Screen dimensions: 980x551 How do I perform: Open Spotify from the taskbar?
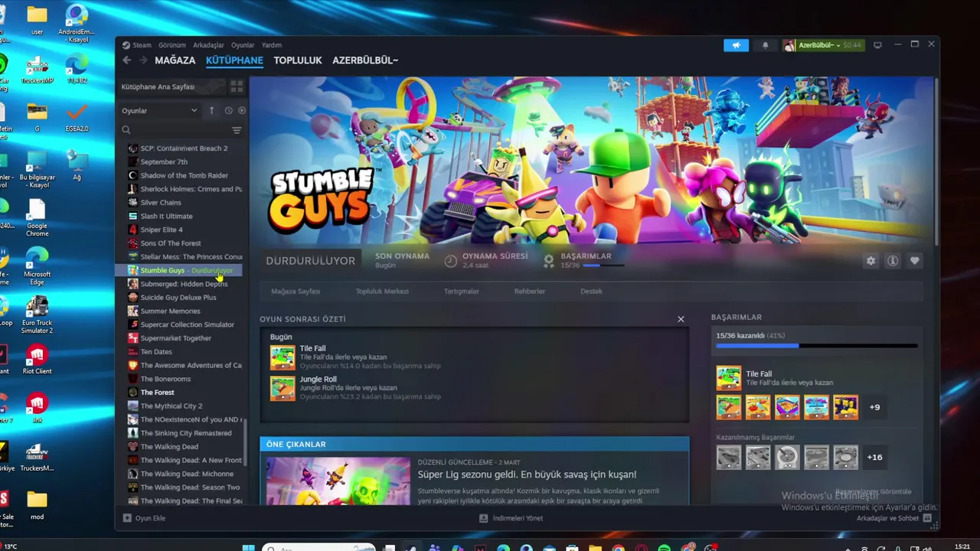coord(664,548)
